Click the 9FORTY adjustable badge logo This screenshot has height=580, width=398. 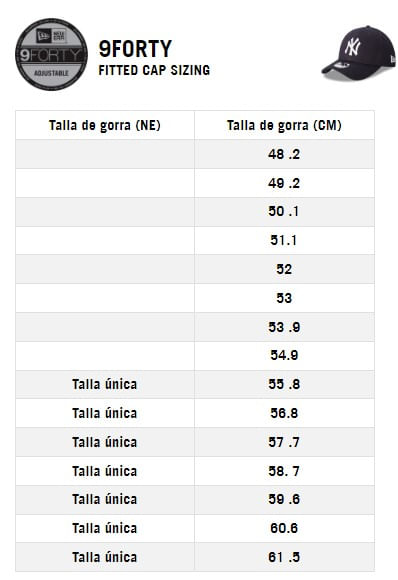point(51,54)
